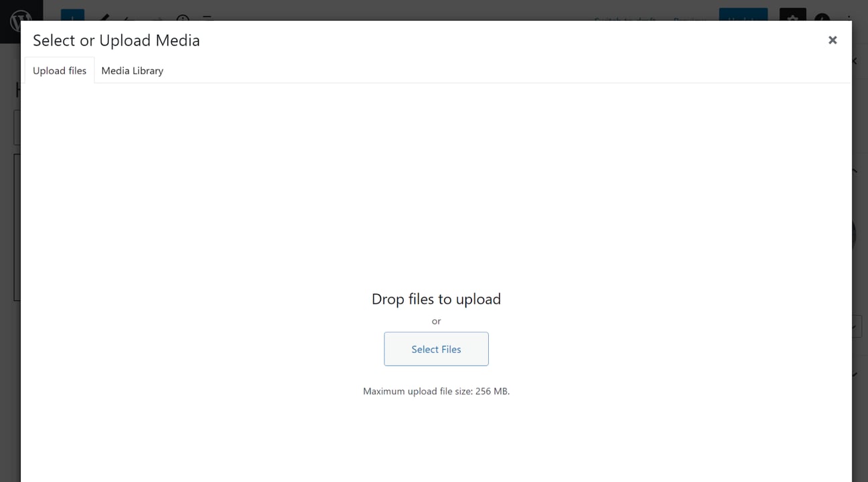The image size is (868, 482).
Task: Click the round plugin icon beside Settings
Action: (x=823, y=17)
